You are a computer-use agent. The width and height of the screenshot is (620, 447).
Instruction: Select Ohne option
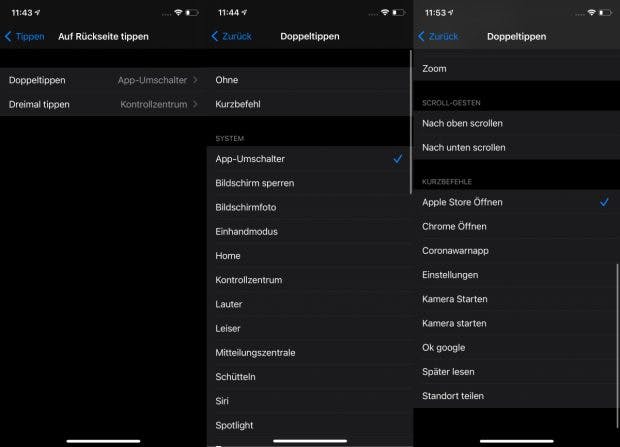310,80
